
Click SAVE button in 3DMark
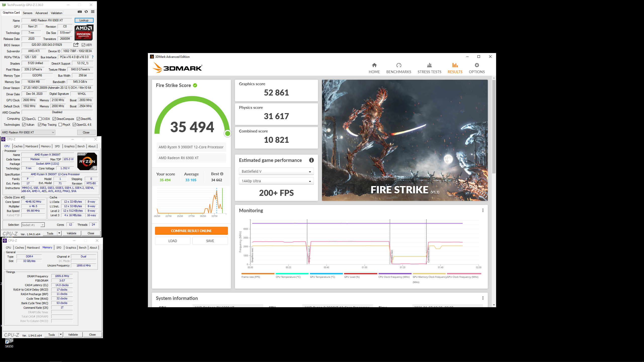[x=210, y=241]
